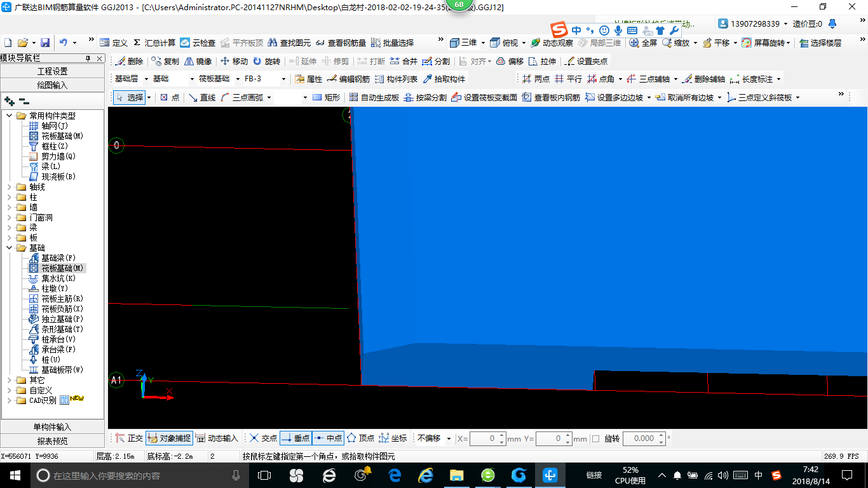
Task: Toggle 垂点 perpendicular snap
Action: click(295, 438)
